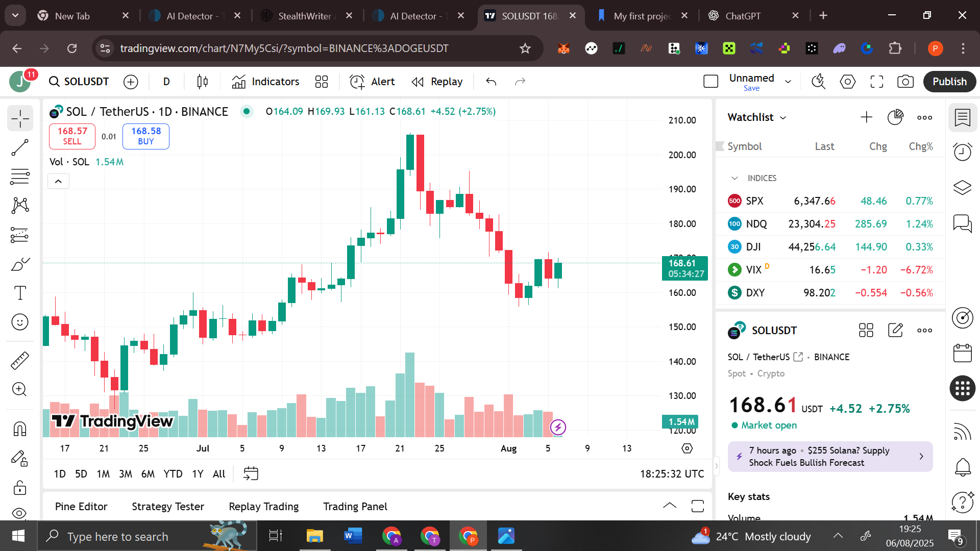
Task: Open the Fibonacci retracement tools
Action: 20,177
